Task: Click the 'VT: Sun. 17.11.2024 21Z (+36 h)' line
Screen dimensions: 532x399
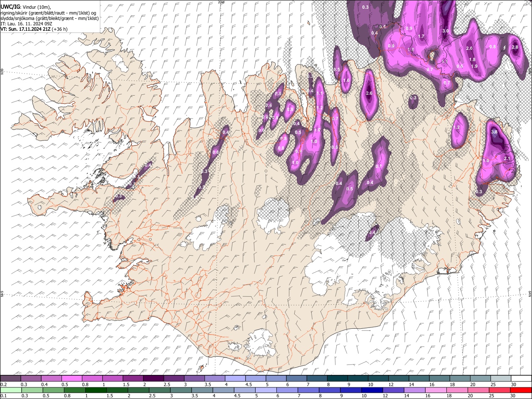Action: (34, 29)
